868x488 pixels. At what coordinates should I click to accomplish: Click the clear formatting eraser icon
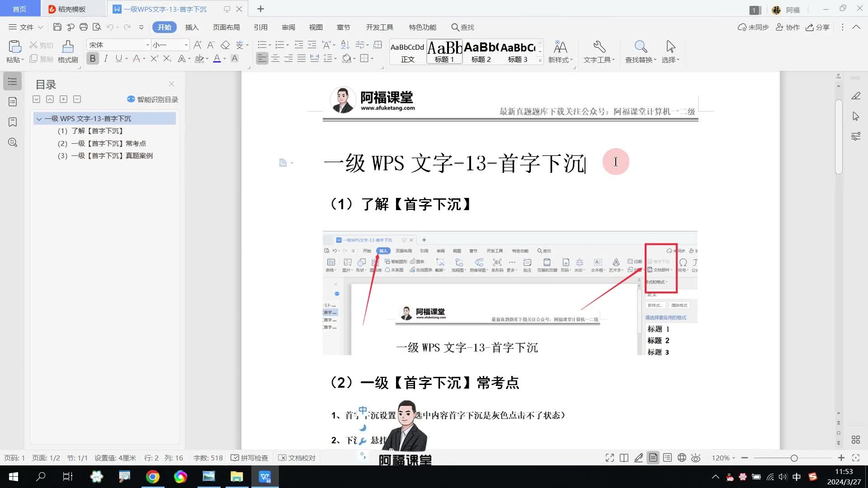[225, 45]
